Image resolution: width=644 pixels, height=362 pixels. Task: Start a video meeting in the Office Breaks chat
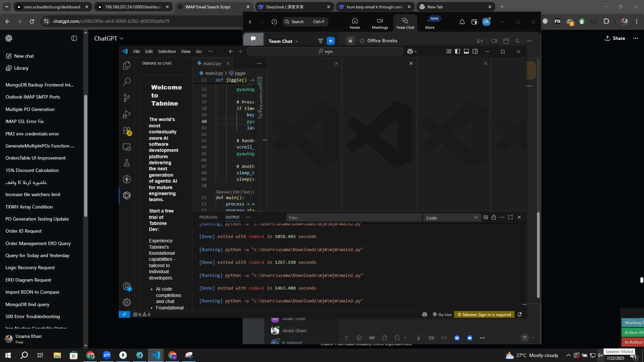point(494,41)
